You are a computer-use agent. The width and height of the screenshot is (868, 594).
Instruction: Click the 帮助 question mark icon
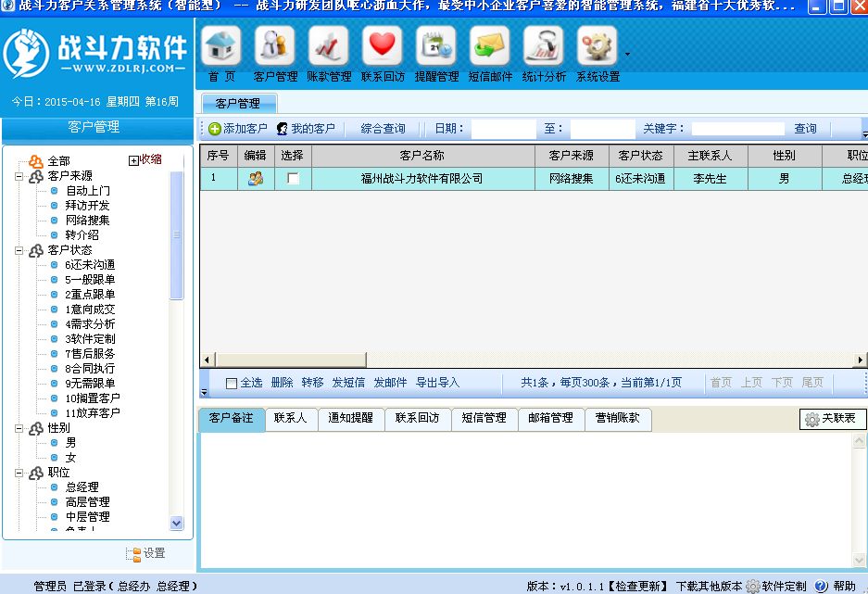point(821,586)
